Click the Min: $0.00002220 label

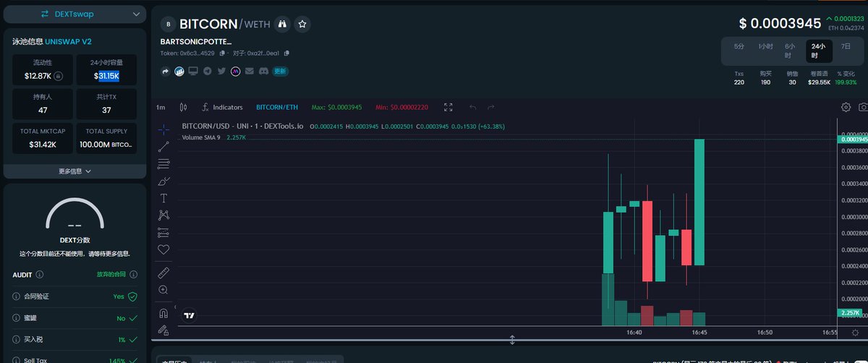402,107
